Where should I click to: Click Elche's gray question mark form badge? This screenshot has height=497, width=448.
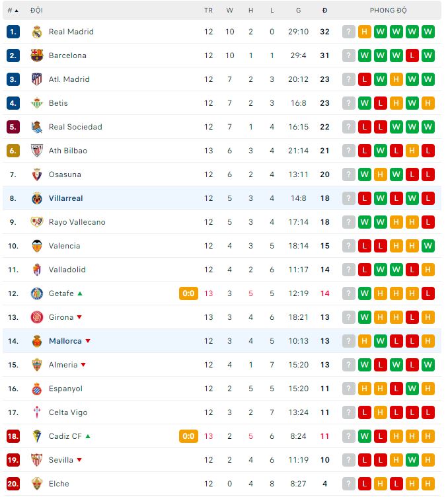349,484
